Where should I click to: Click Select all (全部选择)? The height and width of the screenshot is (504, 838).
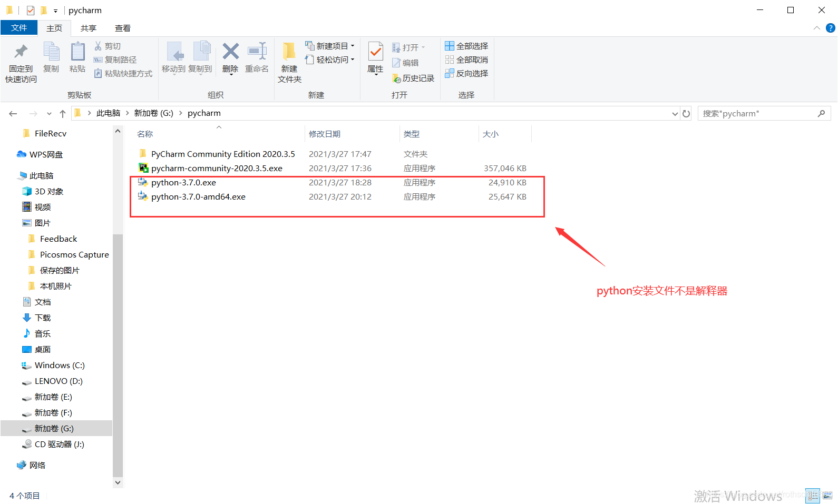coord(466,46)
